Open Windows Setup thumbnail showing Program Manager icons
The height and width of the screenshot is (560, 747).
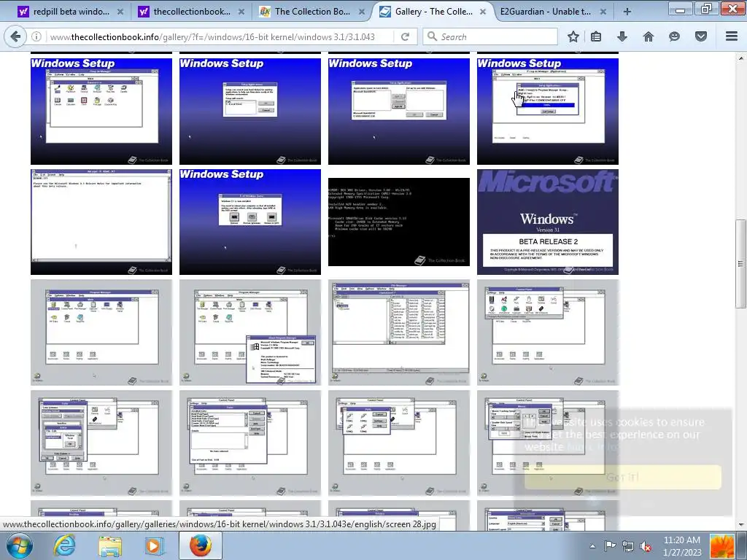click(x=101, y=112)
